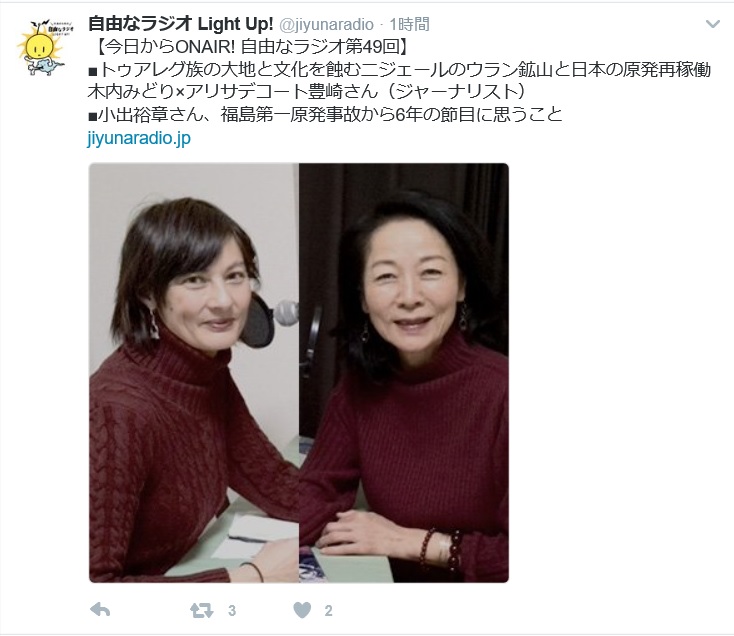Open the 1時間 timestamp permalink
Image resolution: width=734 pixels, height=636 pixels.
409,24
